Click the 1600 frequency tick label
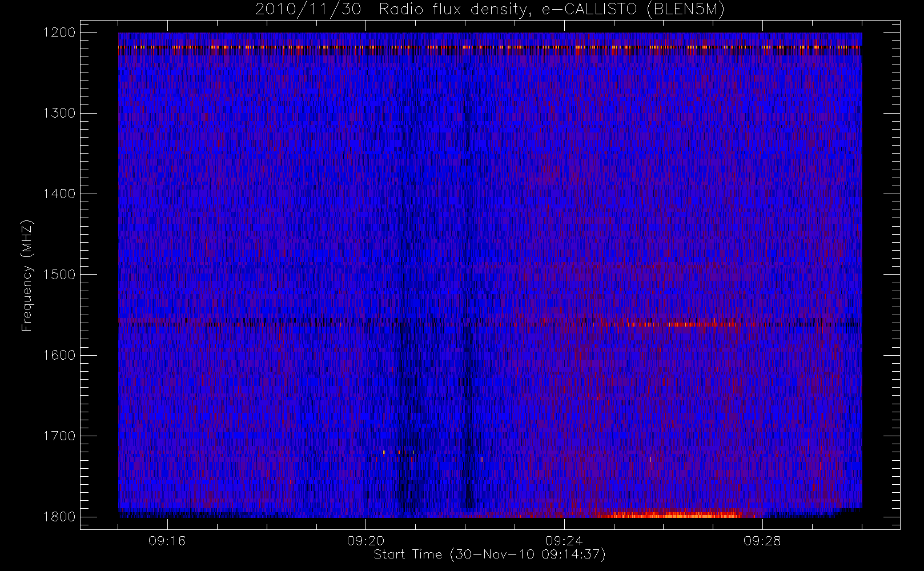Screen dimensions: 924x571 [x=59, y=355]
